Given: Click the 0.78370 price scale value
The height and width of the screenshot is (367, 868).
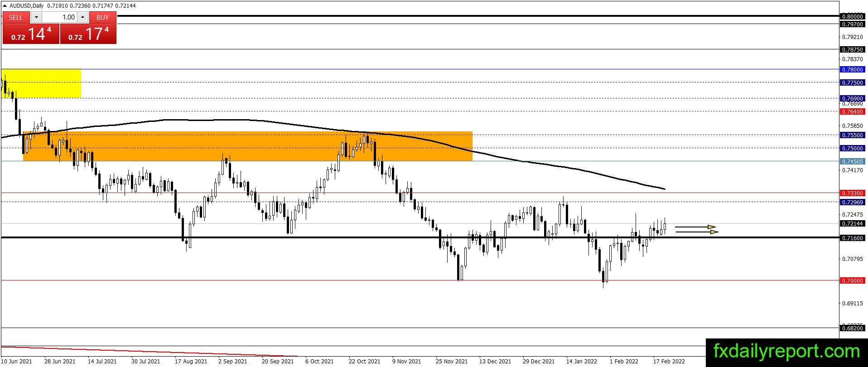Looking at the screenshot, I should 852,59.
